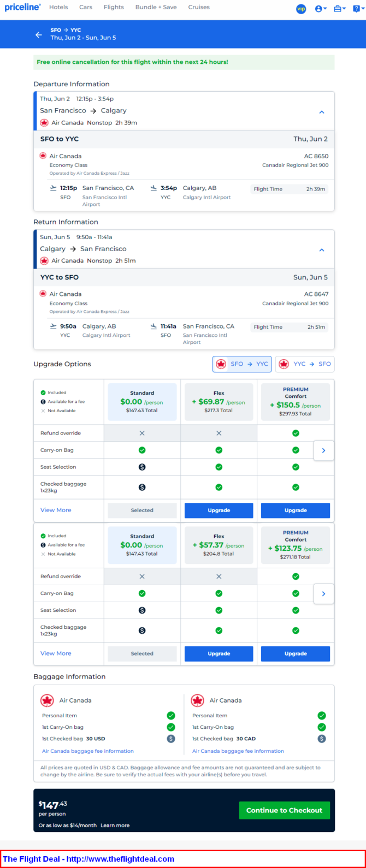Click fee dollar icon next to 30 CAD

point(322,739)
